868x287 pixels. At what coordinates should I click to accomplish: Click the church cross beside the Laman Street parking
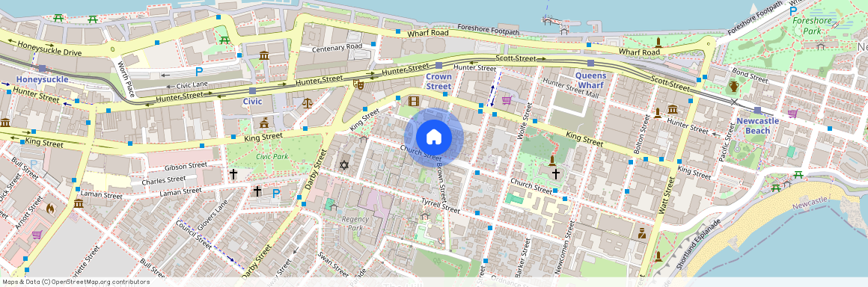(257, 191)
